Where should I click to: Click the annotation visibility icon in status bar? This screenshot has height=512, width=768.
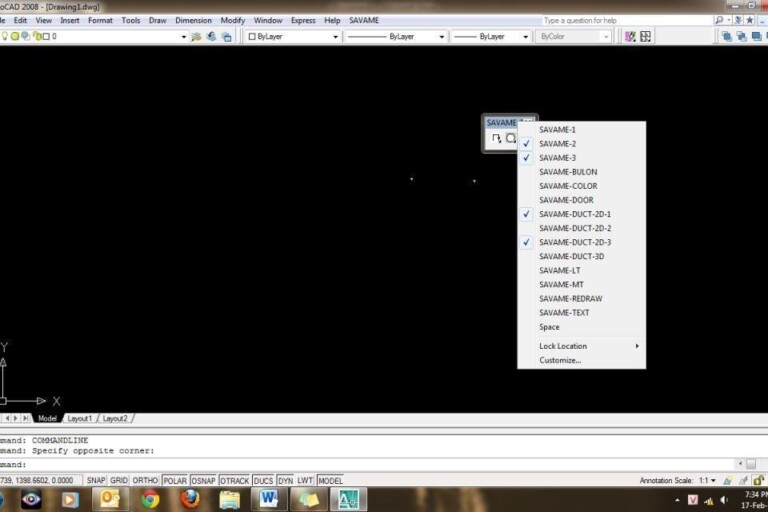[728, 481]
